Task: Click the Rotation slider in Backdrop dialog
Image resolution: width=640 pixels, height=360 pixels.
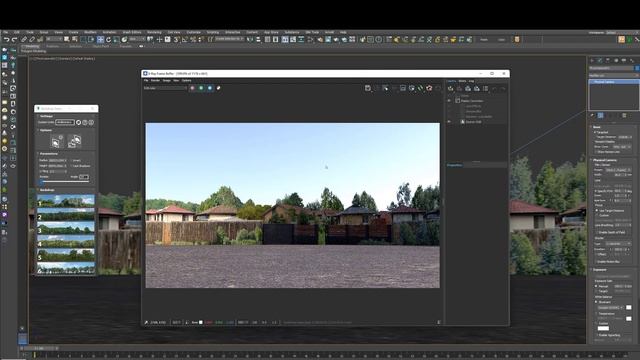Action: tap(65, 181)
